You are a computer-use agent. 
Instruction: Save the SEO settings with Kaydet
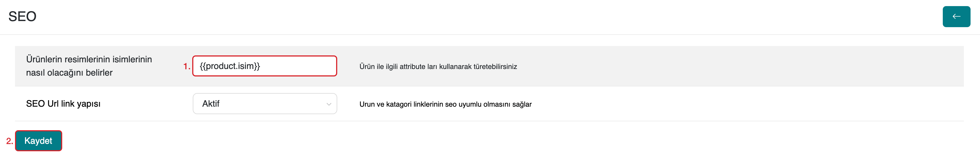[38, 141]
